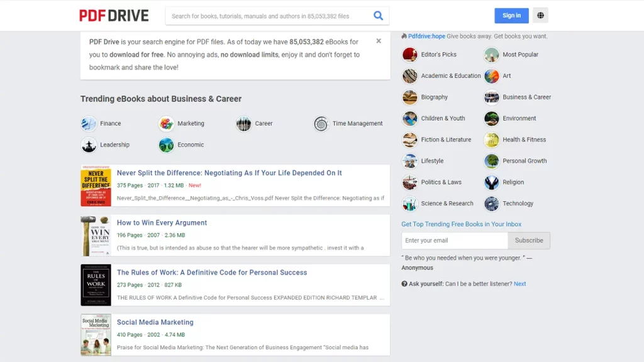
Task: Click the Finance category icon
Action: [89, 124]
